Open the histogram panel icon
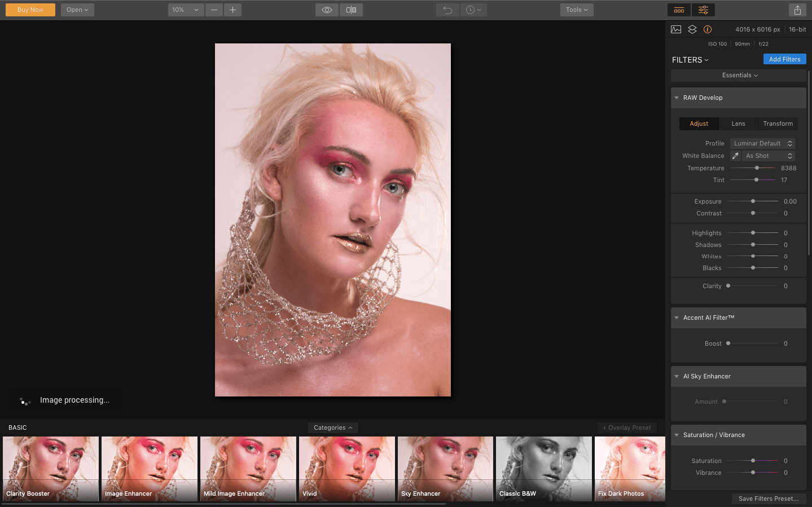The width and height of the screenshot is (812, 507). pos(675,29)
